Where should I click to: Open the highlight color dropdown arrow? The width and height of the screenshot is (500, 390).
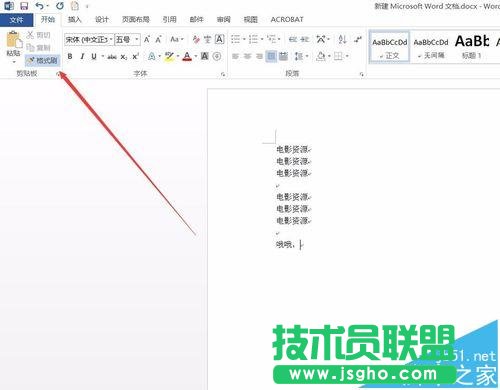click(178, 56)
